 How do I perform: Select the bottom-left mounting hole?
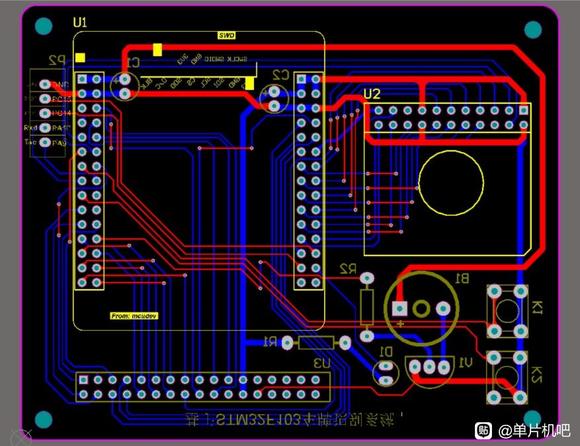(44, 419)
